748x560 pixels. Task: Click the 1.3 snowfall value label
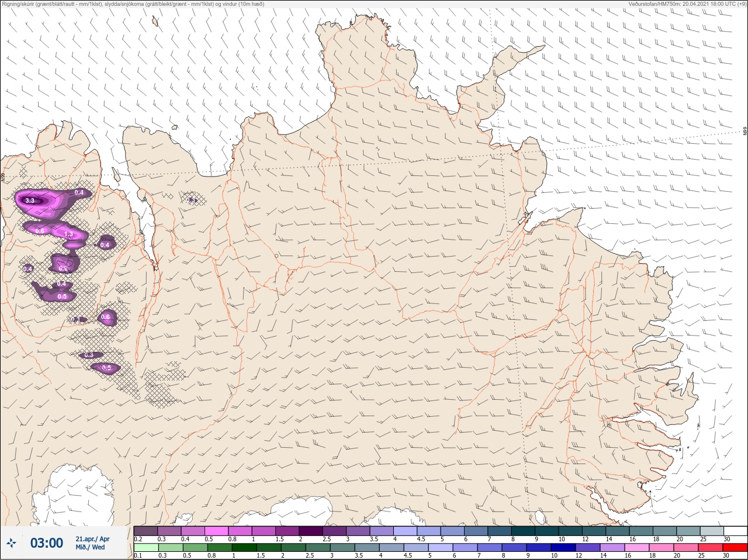[x=68, y=234]
